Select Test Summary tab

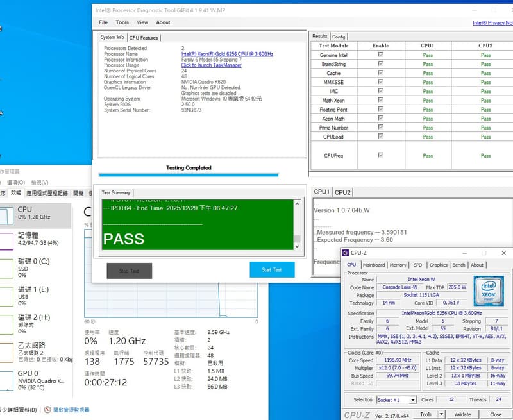coord(116,192)
